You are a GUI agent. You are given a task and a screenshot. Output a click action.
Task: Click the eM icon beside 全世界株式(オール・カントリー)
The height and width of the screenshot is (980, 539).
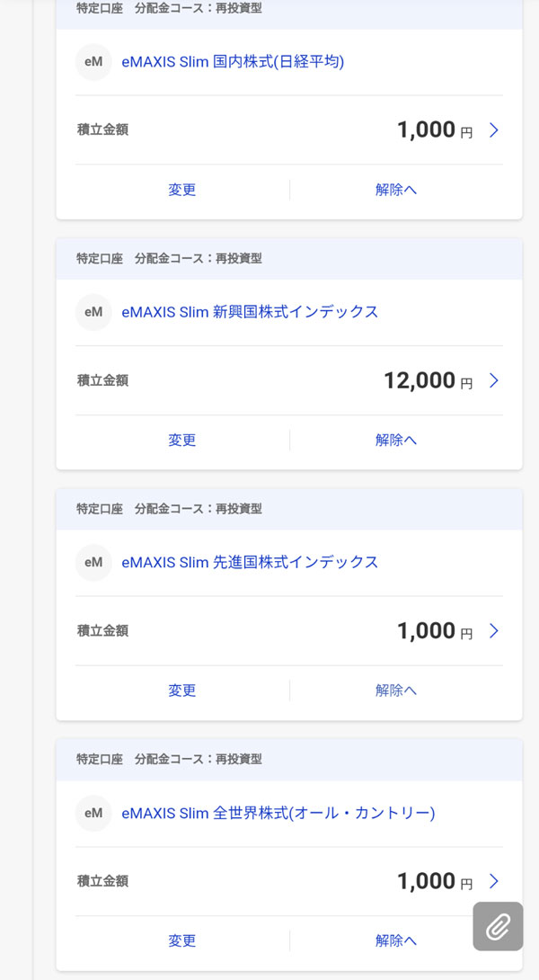[x=93, y=813]
